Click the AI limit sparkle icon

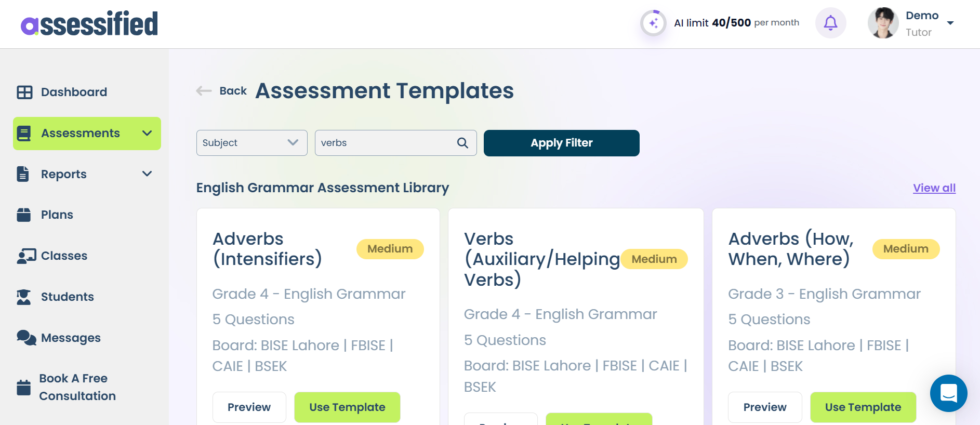[653, 23]
